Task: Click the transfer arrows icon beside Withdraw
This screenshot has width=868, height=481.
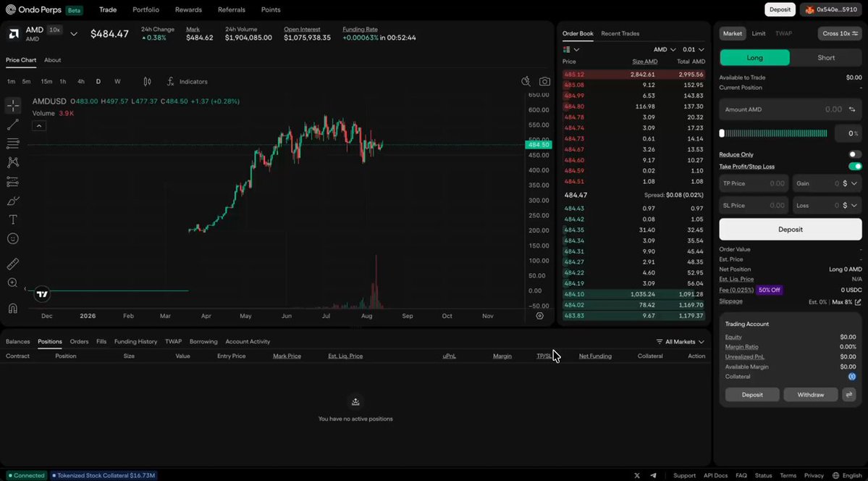Action: point(848,395)
